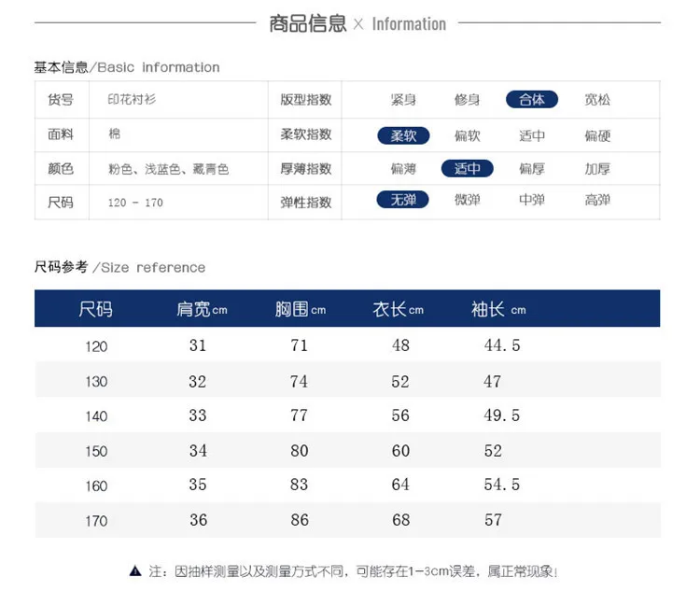Click the 厚薄指数 label
The image size is (700, 591).
(x=306, y=168)
